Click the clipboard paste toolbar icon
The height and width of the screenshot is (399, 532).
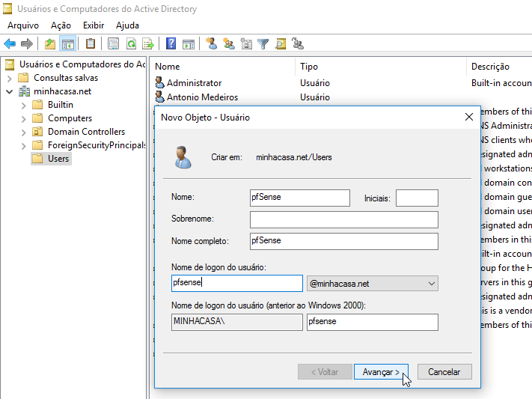pos(91,44)
